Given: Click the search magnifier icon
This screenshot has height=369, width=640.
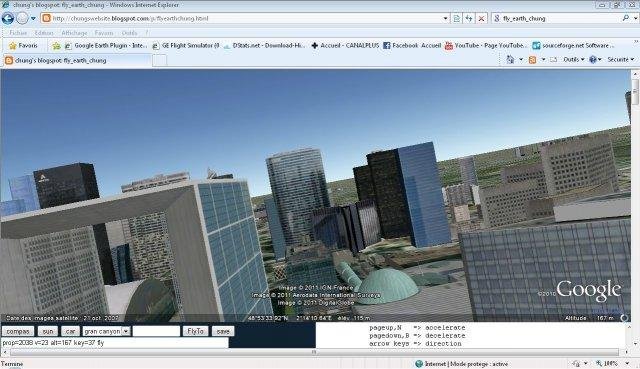Looking at the screenshot, I should (x=626, y=18).
